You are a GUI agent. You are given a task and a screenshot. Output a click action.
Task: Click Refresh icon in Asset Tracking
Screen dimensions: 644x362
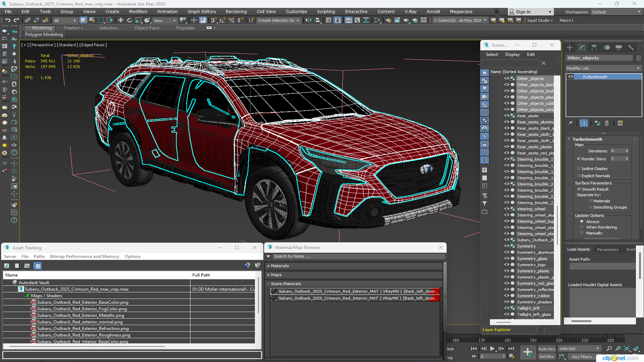pyautogui.click(x=6, y=266)
